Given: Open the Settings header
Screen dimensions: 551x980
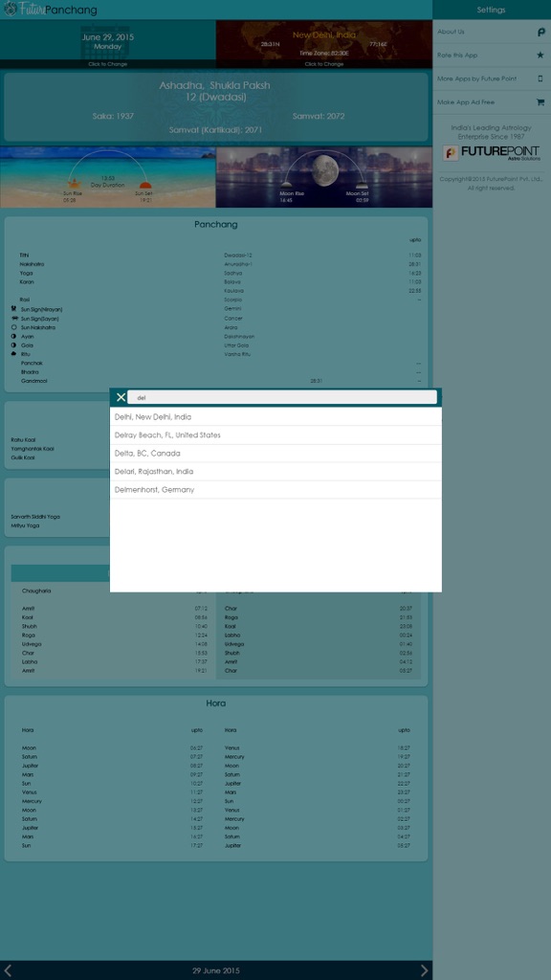Looking at the screenshot, I should [x=492, y=10].
